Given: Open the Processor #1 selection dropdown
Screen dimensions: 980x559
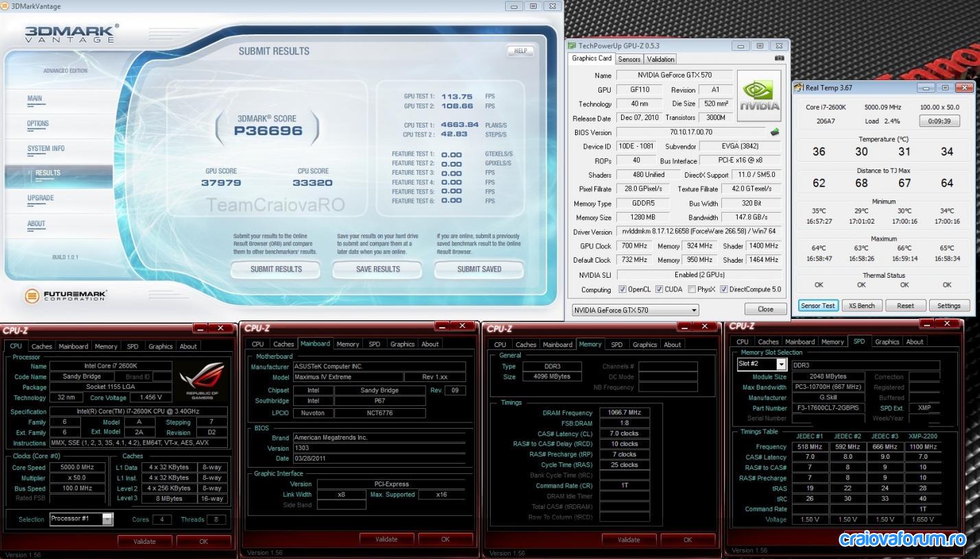Looking at the screenshot, I should 81,519.
